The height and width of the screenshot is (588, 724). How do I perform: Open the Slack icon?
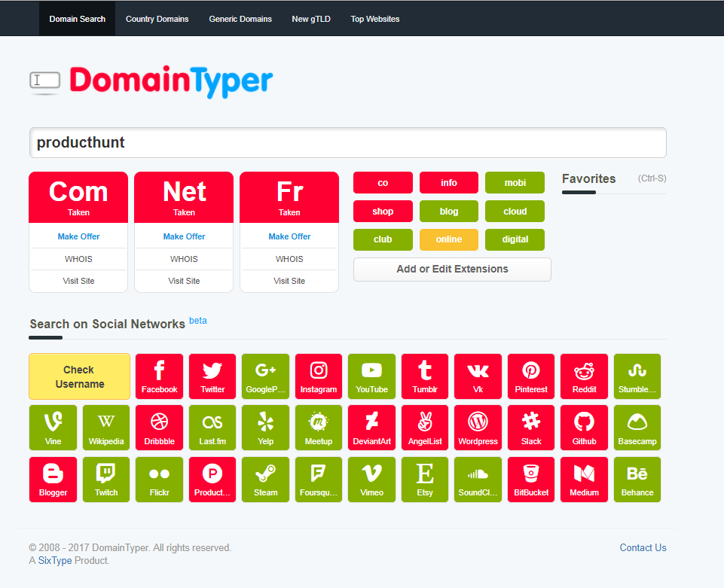pyautogui.click(x=530, y=427)
